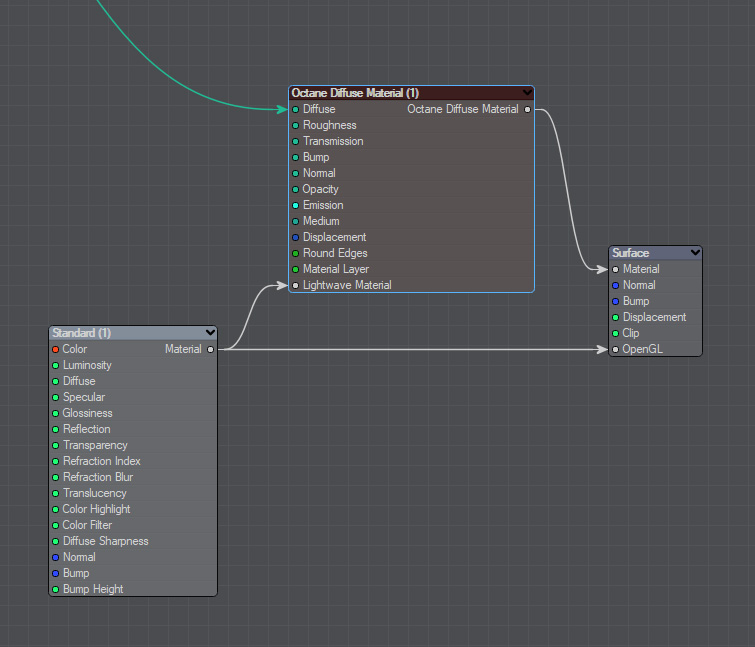Click the Luminosity input socket

(55, 365)
